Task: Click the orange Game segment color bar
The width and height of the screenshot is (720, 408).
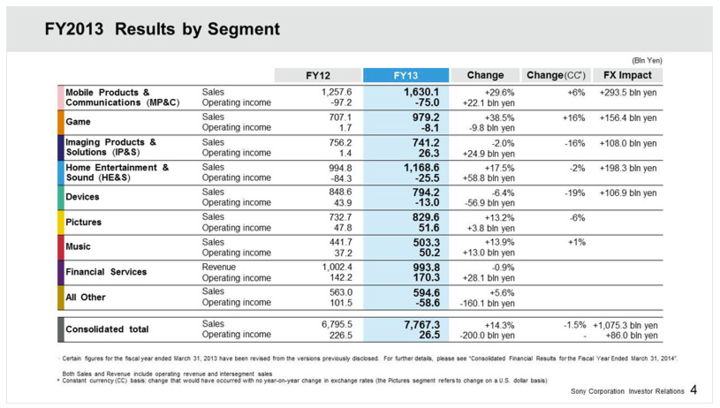Action: click(x=61, y=121)
